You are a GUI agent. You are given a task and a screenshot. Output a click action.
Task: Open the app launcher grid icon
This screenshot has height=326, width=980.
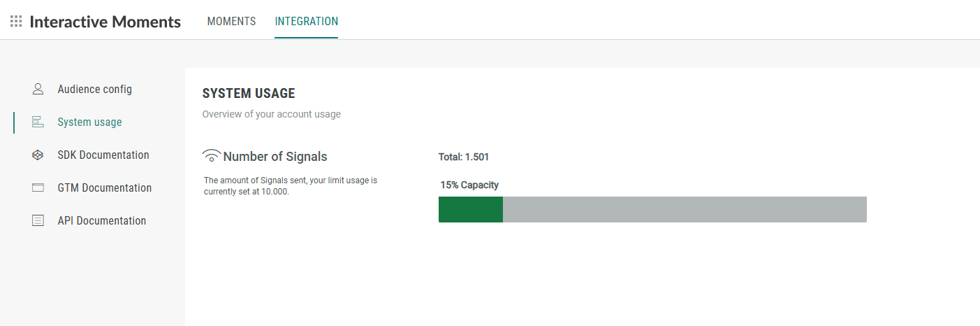tap(16, 22)
